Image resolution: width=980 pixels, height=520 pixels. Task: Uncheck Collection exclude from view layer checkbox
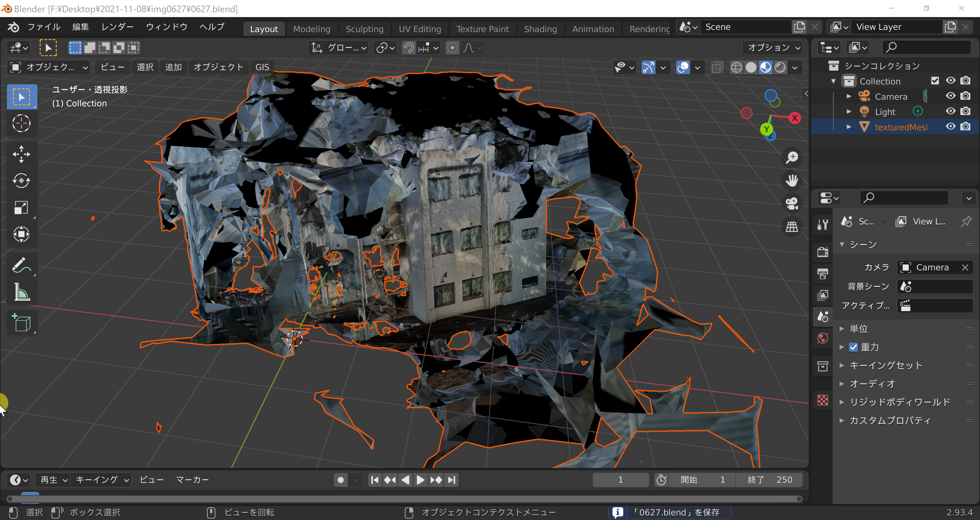click(x=935, y=81)
